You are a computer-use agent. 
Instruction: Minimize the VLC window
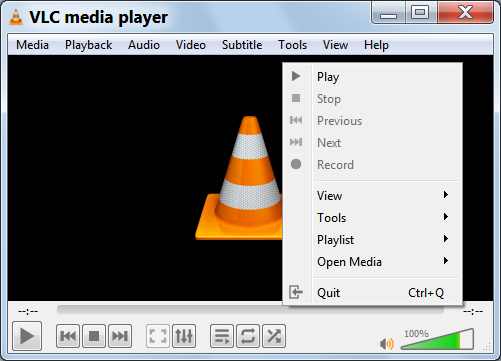pyautogui.click(x=388, y=13)
